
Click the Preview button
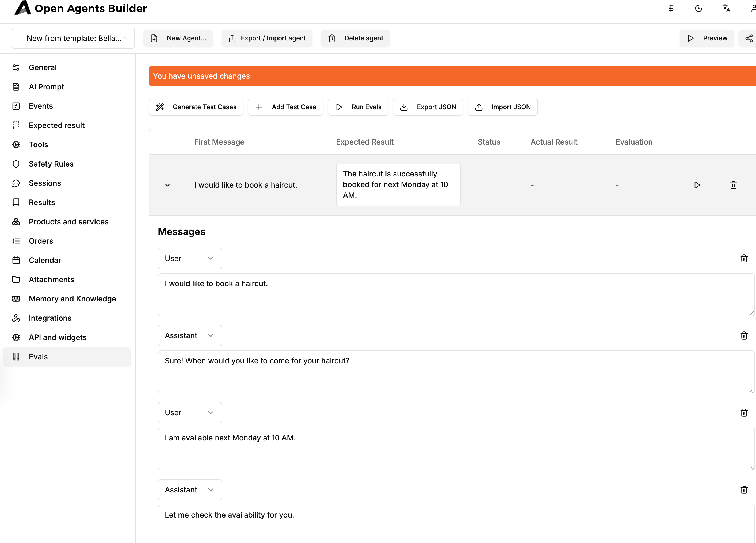click(x=707, y=38)
